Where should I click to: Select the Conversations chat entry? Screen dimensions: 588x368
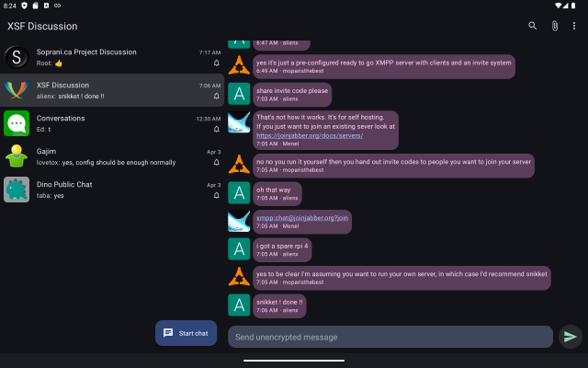(x=110, y=123)
